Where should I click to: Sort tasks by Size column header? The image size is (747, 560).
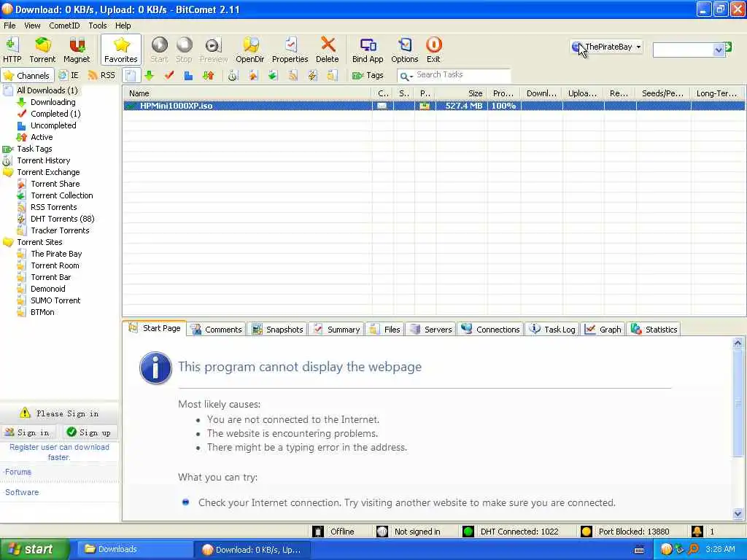pyautogui.click(x=461, y=93)
